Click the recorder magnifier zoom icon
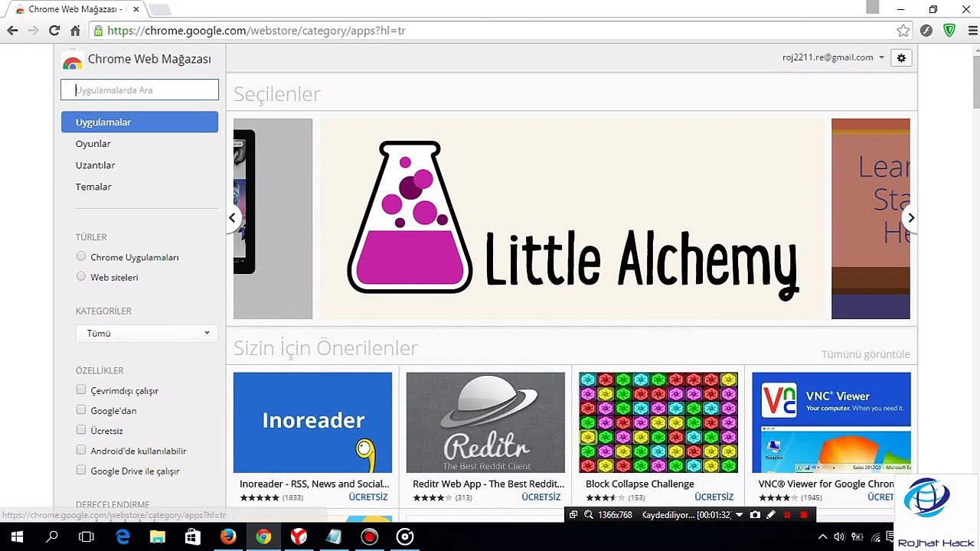Screen dimensions: 980x551 click(x=589, y=515)
